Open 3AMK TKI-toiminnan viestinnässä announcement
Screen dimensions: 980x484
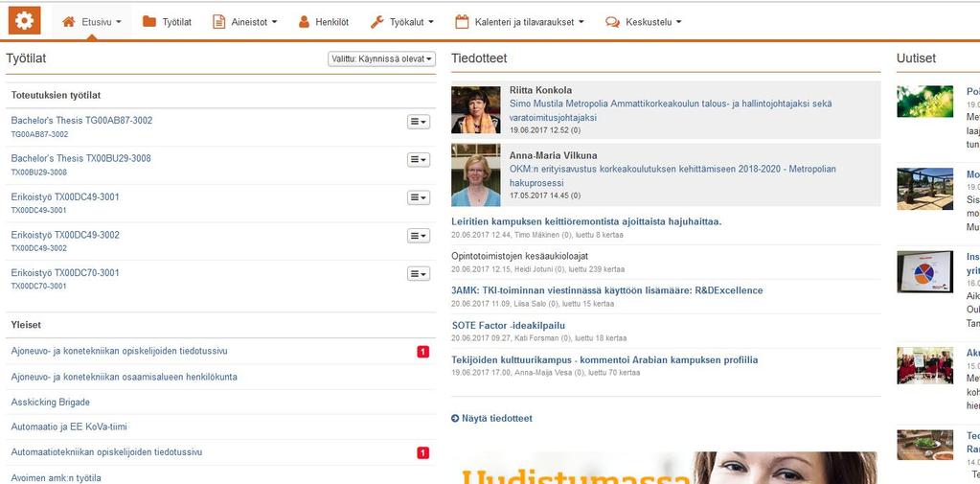607,290
